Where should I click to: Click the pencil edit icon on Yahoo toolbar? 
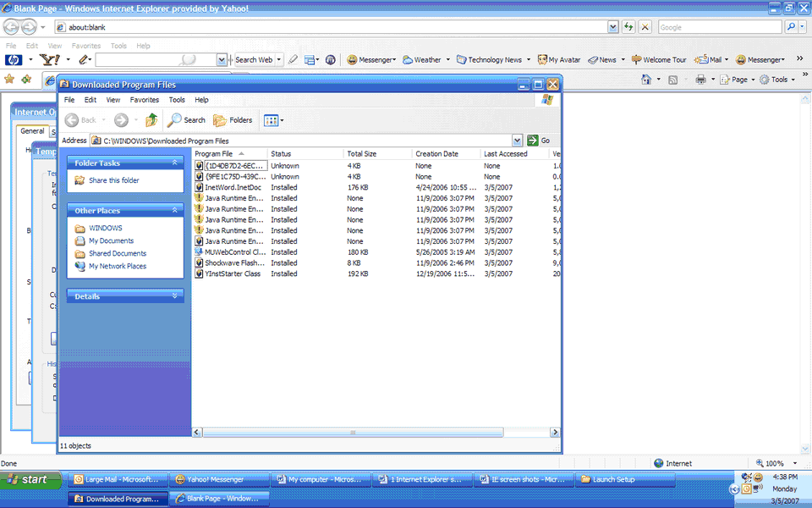click(x=83, y=59)
